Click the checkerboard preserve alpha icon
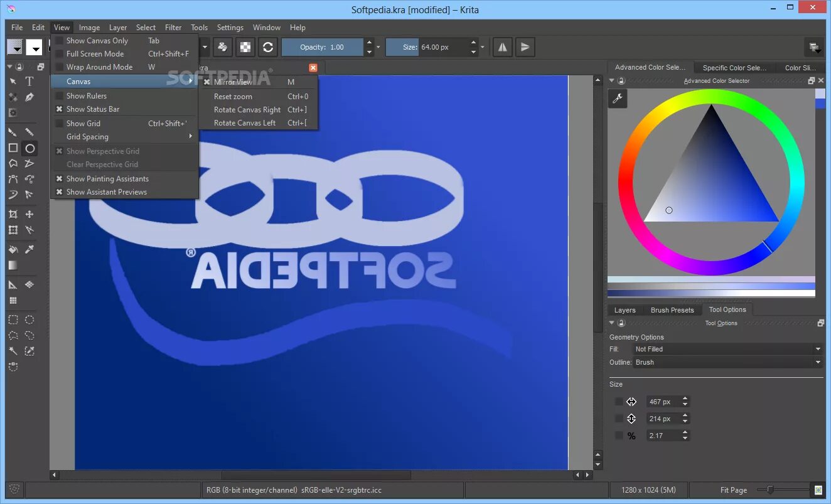This screenshot has width=831, height=504. coord(245,47)
